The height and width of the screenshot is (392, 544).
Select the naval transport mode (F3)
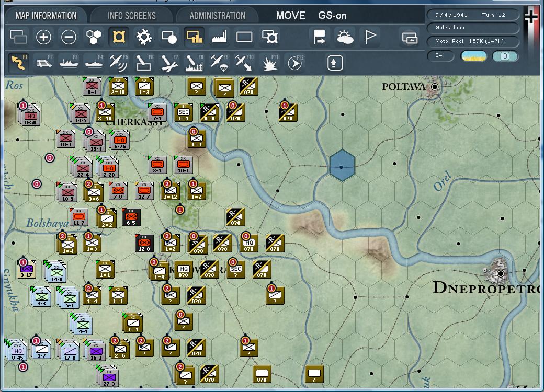(x=70, y=62)
